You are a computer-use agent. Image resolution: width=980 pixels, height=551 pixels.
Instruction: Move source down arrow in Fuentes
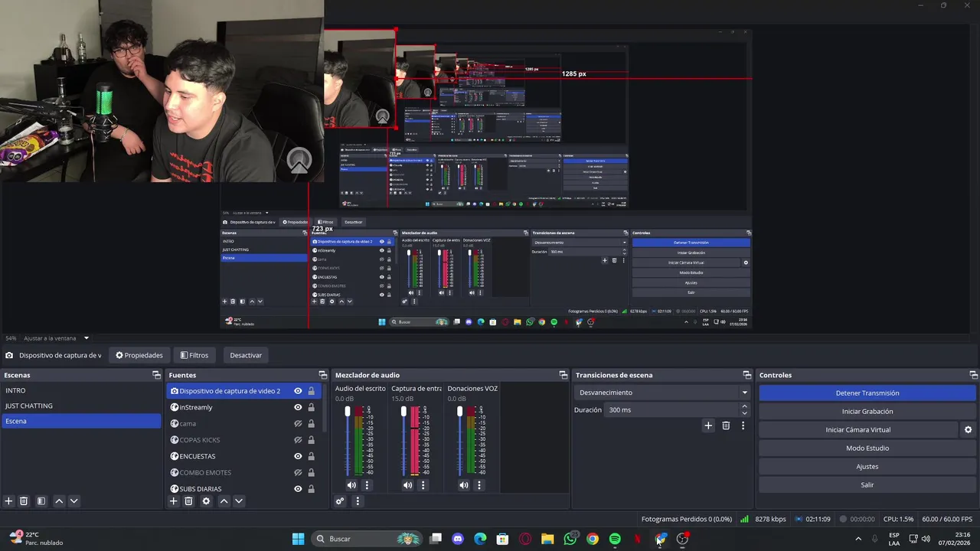[x=239, y=501]
